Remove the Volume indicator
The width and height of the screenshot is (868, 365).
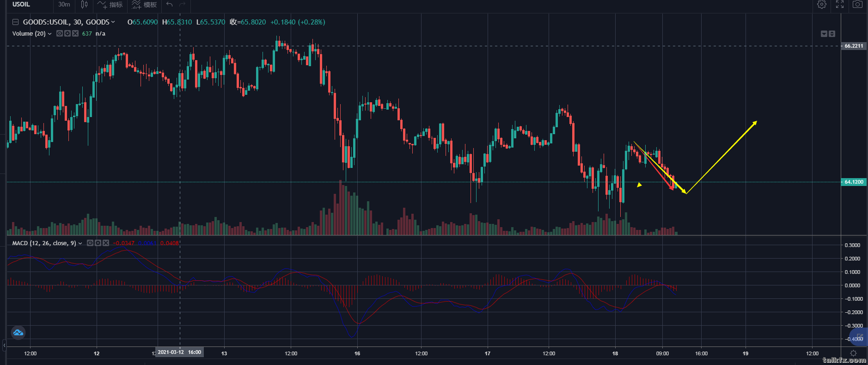click(75, 33)
